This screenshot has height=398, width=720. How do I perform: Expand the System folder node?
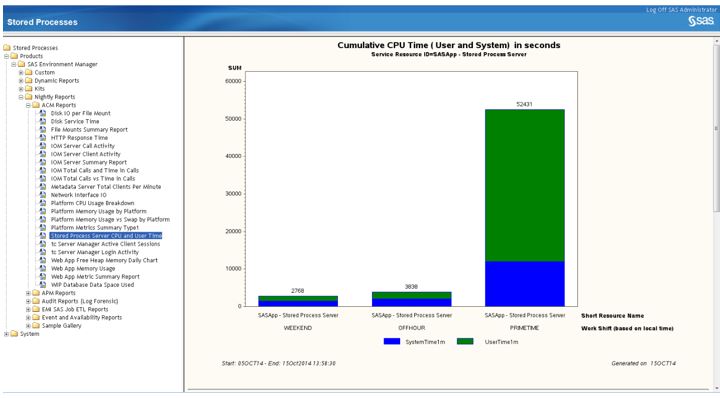pos(6,334)
